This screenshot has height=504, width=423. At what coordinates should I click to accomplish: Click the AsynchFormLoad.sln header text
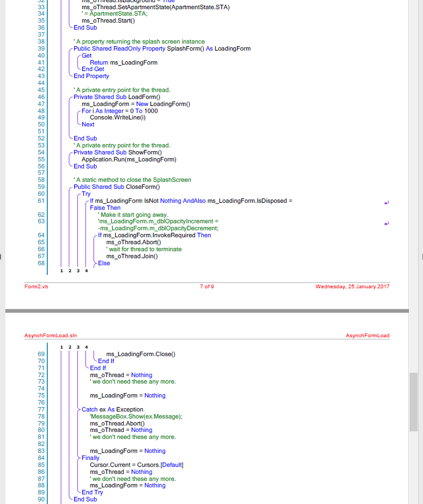click(51, 336)
